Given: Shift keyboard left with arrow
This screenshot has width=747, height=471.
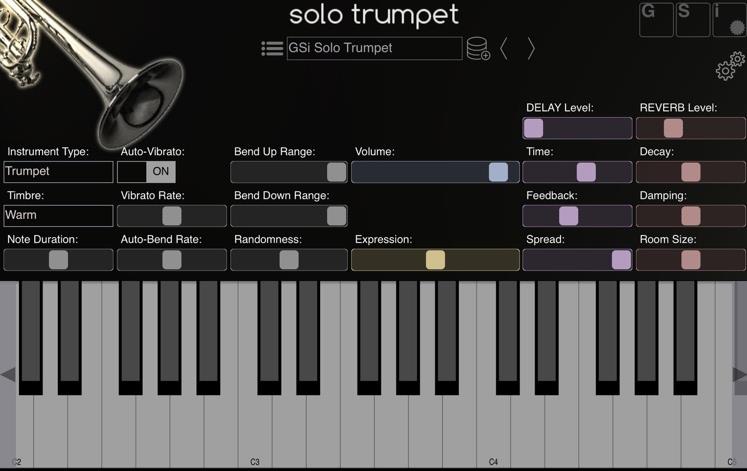Looking at the screenshot, I should coord(8,375).
